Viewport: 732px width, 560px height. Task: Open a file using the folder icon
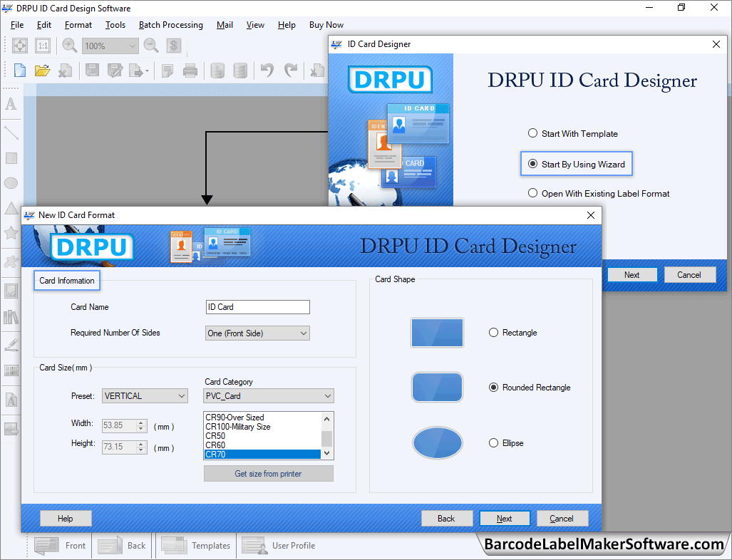(x=43, y=70)
